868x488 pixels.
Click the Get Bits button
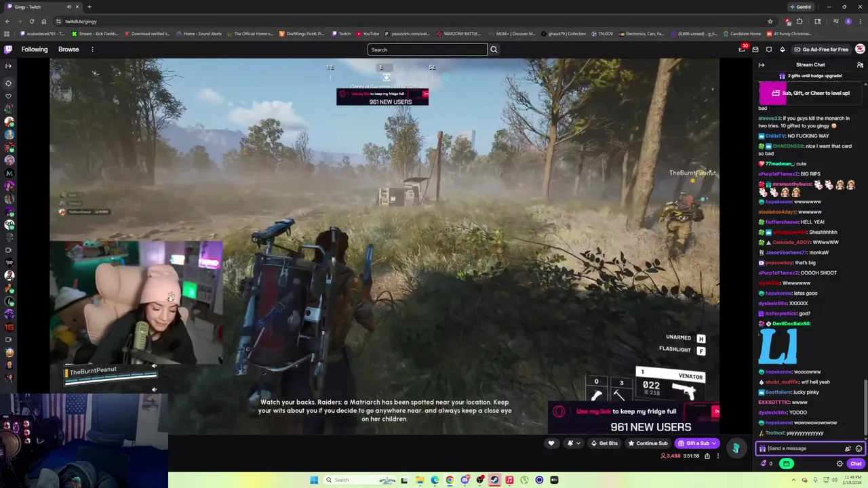pos(604,443)
